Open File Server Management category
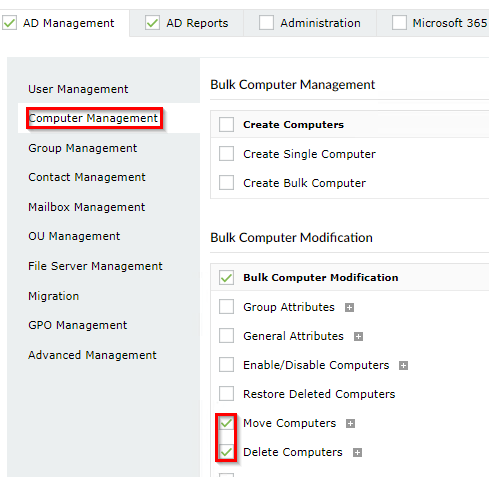Viewport: 489px width, 477px height. click(95, 266)
